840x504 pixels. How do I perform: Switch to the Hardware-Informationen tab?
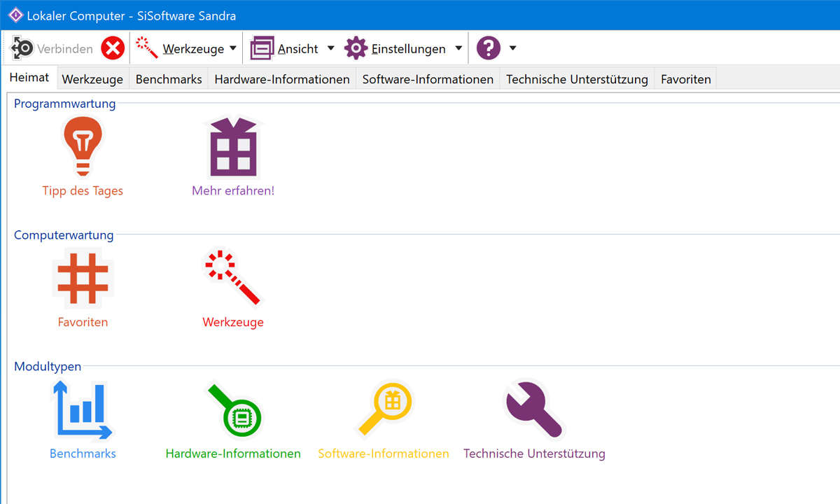point(282,79)
